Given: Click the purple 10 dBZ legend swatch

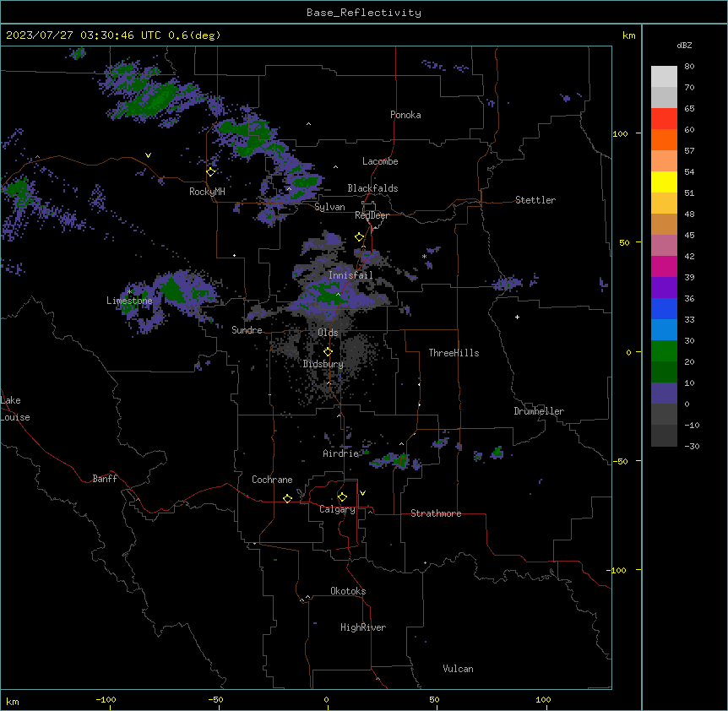Looking at the screenshot, I should (664, 393).
